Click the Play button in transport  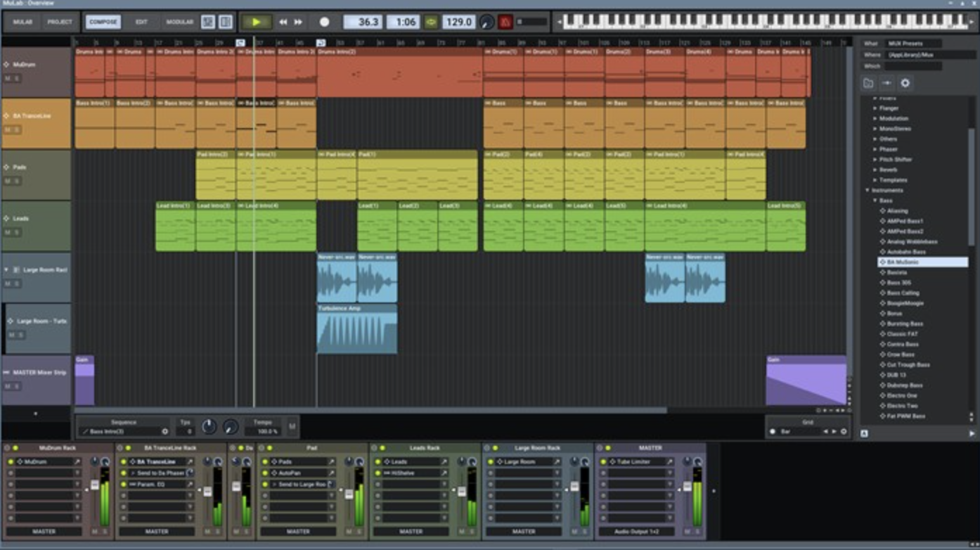[x=256, y=22]
